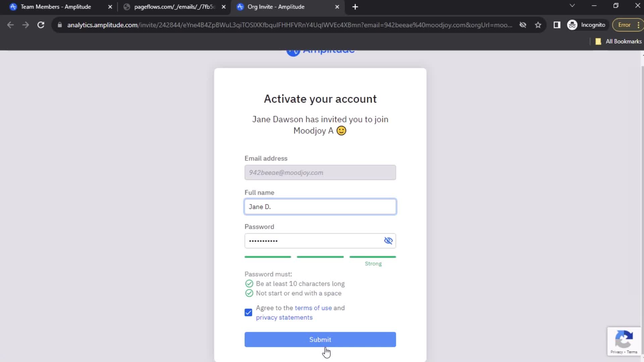Switch to Team Members Amplitude tab
This screenshot has width=644, height=362.
(x=56, y=7)
